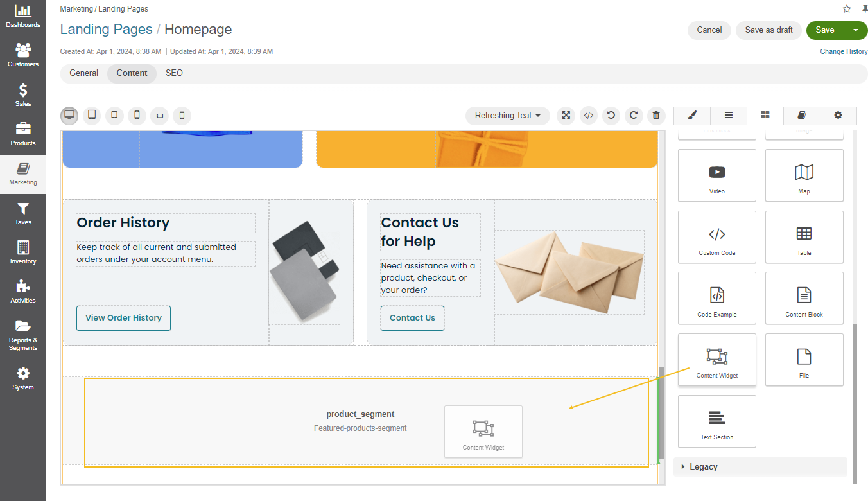This screenshot has width=868, height=501.
Task: Toggle fullscreen editor mode
Action: (x=566, y=116)
